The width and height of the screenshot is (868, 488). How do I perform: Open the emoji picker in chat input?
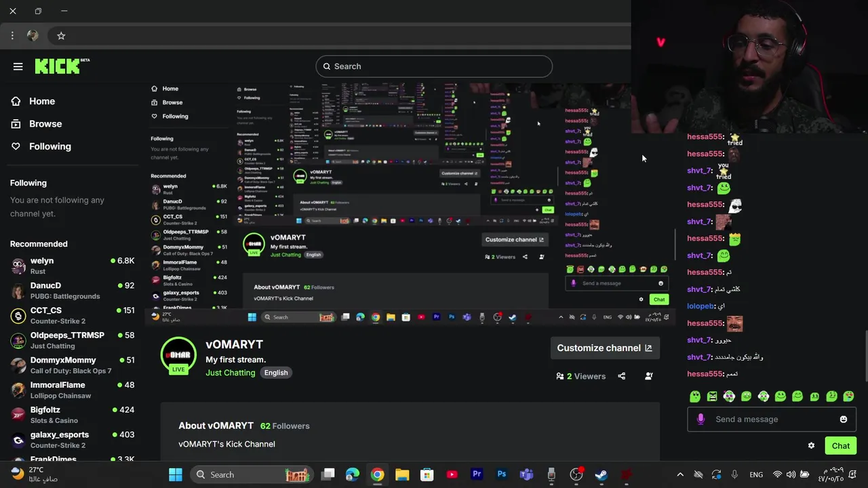(x=844, y=420)
